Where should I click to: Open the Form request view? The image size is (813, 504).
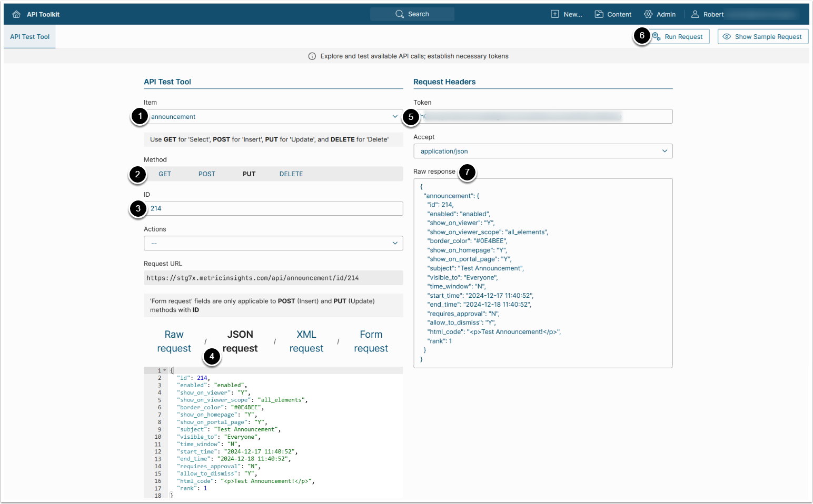(371, 341)
